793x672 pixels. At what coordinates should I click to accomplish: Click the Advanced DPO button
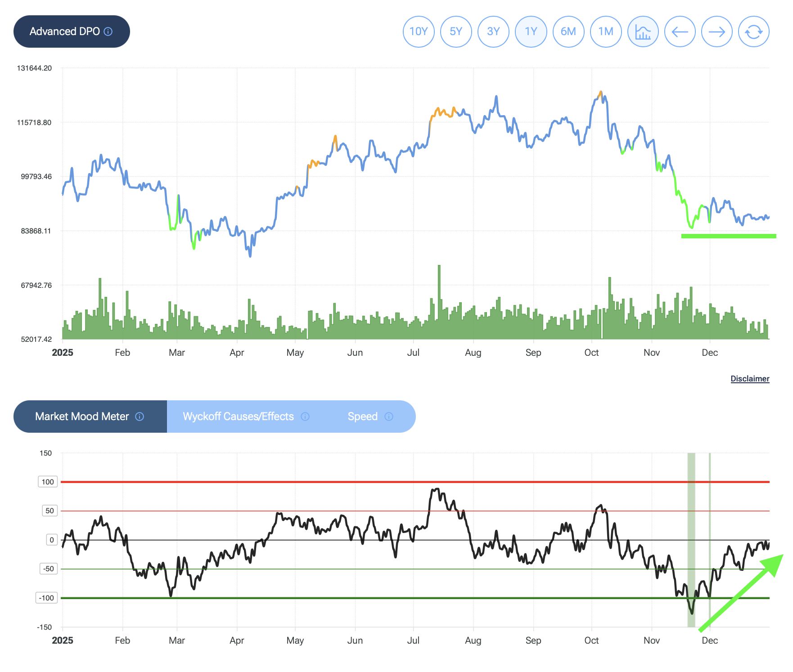[x=64, y=31]
